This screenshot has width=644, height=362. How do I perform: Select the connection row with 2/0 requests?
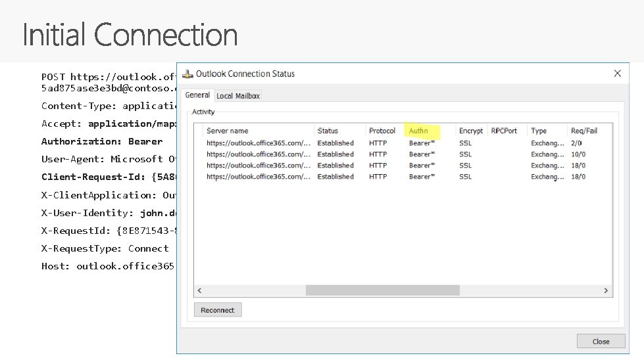coord(403,143)
